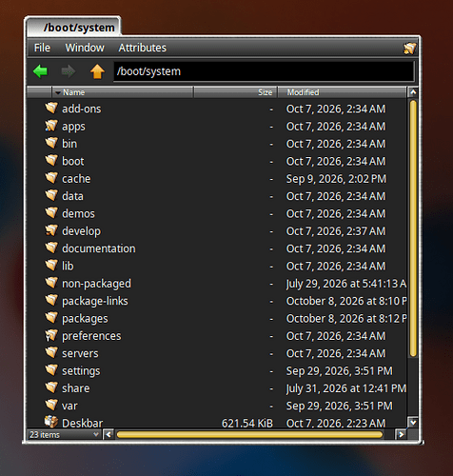The image size is (453, 476).
Task: Click the folder icon in the menu bar corner
Action: click(409, 49)
